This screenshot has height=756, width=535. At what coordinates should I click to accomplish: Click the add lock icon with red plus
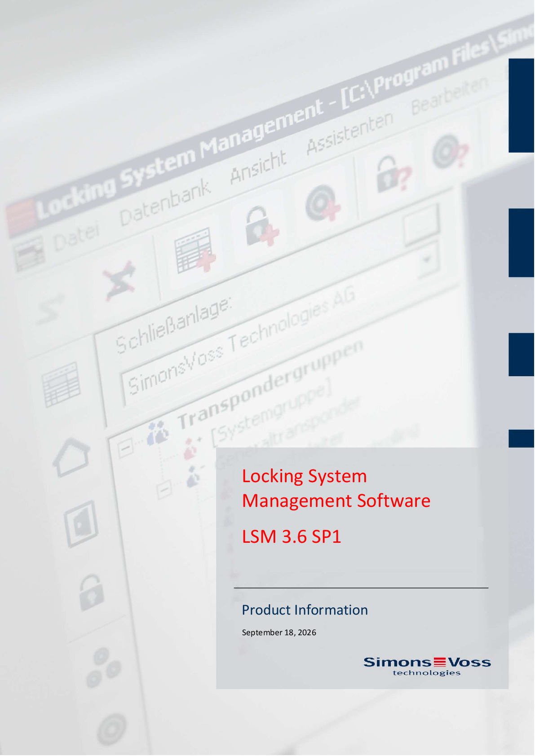(261, 226)
